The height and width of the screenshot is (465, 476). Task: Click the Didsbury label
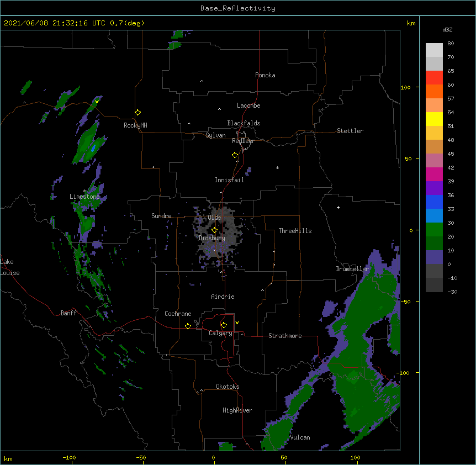pyautogui.click(x=211, y=238)
